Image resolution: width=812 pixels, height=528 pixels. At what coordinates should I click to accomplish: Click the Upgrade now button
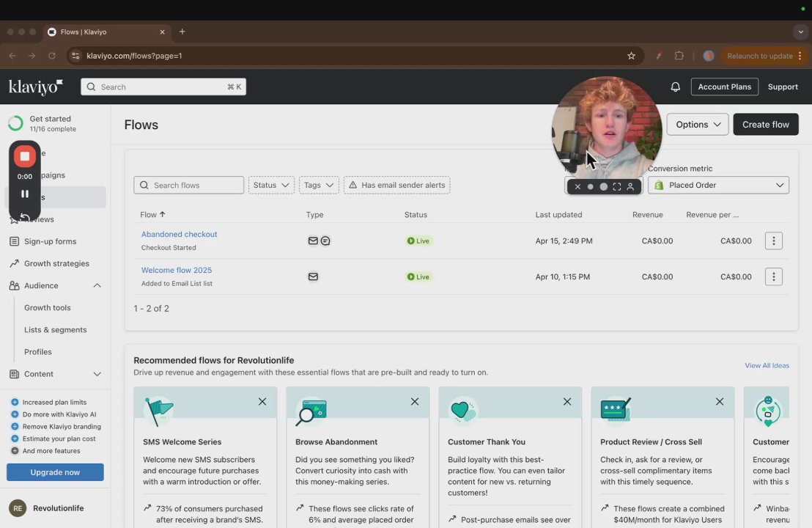(55, 472)
